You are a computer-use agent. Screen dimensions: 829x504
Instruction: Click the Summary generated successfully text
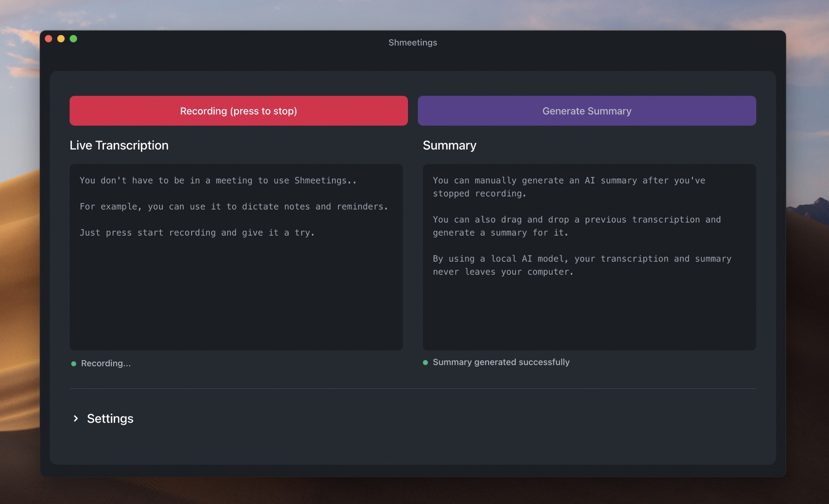coord(501,362)
